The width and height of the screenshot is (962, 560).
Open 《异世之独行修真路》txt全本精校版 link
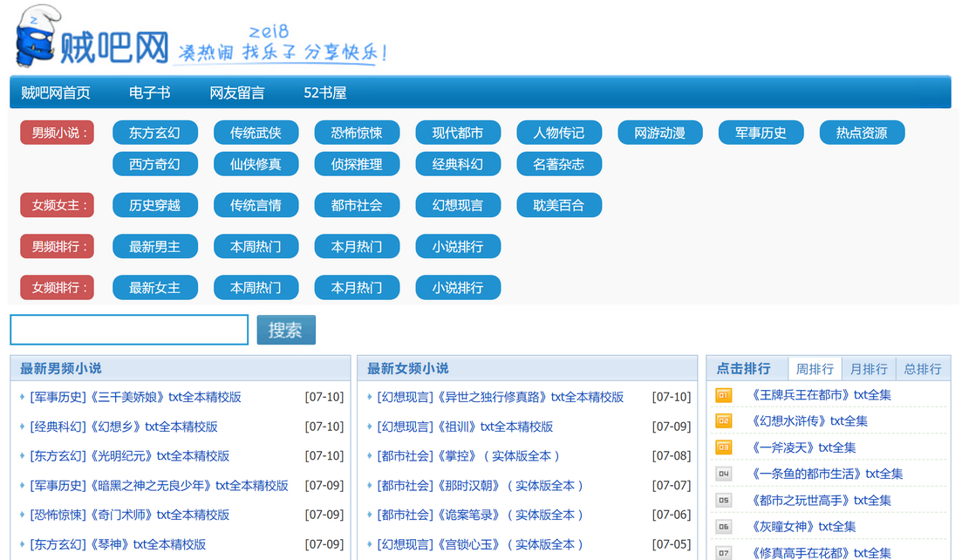coord(500,397)
